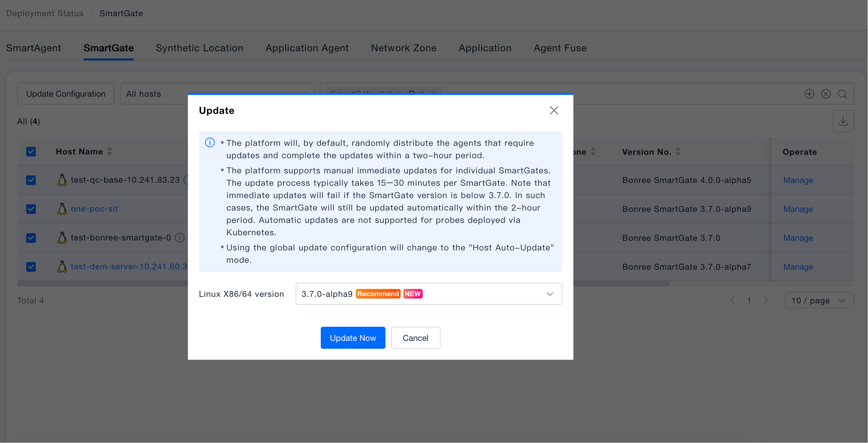Select the SmartGate tab

click(108, 48)
